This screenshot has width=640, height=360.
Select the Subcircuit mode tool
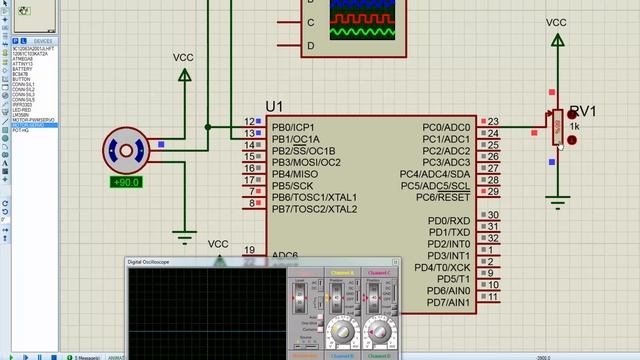click(5, 52)
